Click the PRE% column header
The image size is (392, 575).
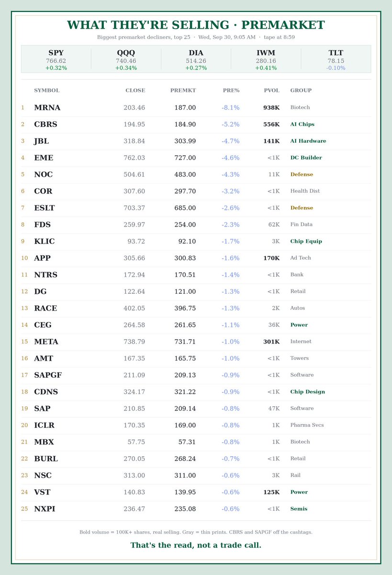coord(231,90)
